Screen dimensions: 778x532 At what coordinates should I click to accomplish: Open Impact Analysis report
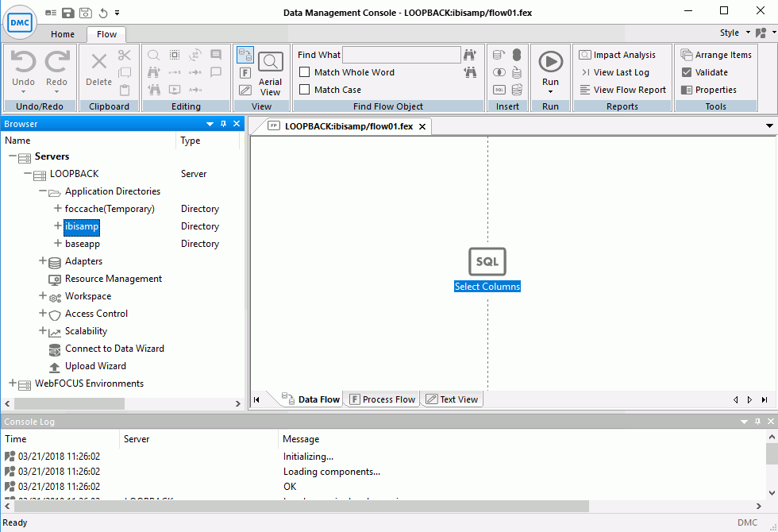pyautogui.click(x=618, y=55)
